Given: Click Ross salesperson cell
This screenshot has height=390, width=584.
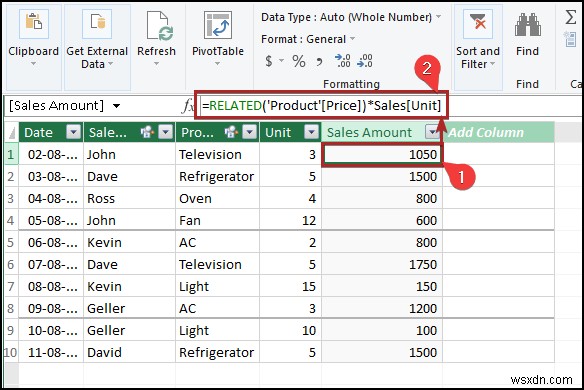Looking at the screenshot, I should tap(130, 199).
